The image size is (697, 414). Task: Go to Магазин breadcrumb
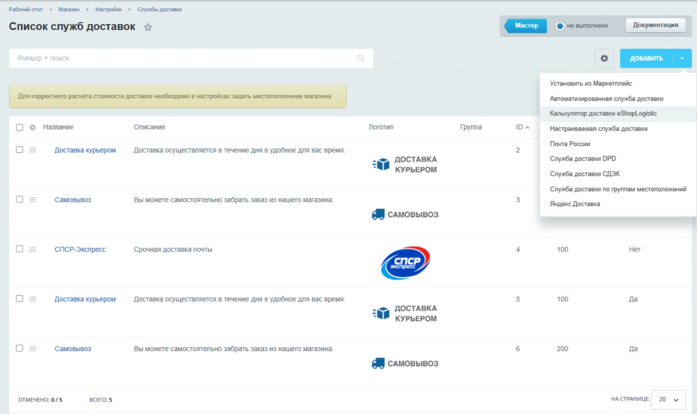click(x=68, y=9)
